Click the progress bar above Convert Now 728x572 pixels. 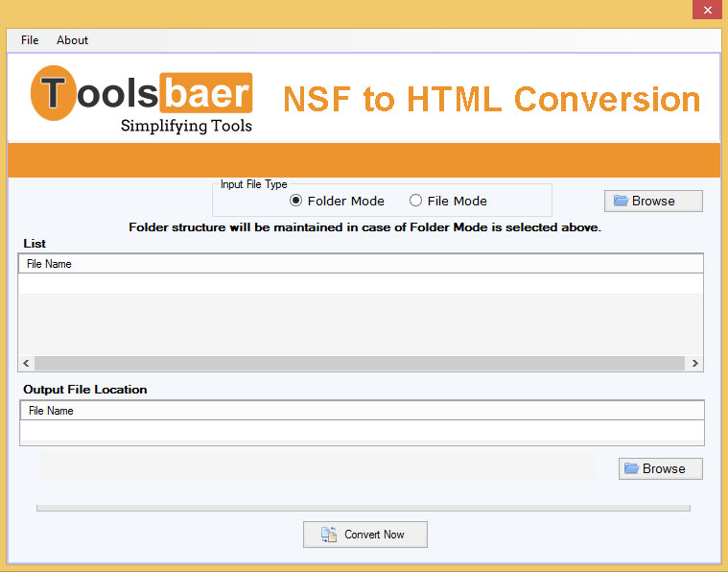pos(363,508)
